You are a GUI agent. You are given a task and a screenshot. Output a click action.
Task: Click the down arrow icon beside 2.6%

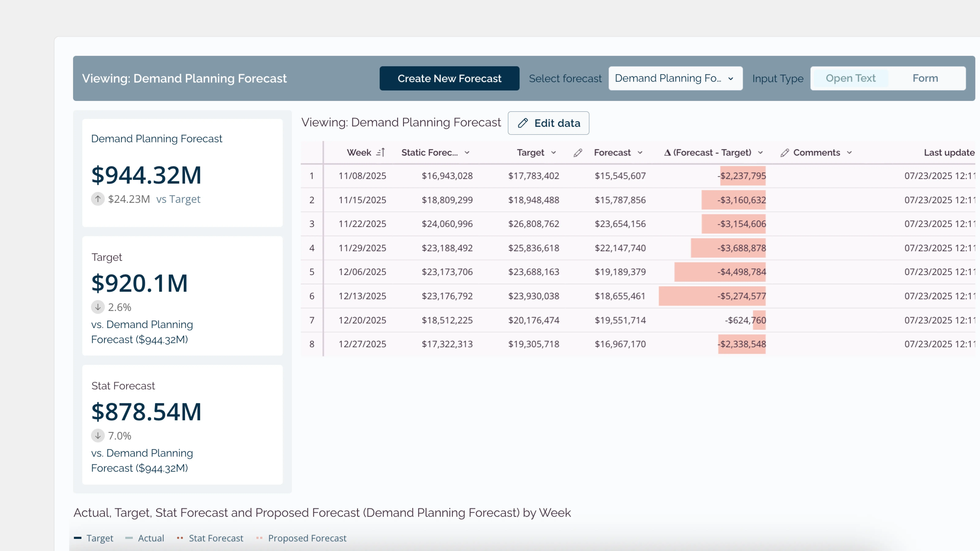click(x=98, y=307)
